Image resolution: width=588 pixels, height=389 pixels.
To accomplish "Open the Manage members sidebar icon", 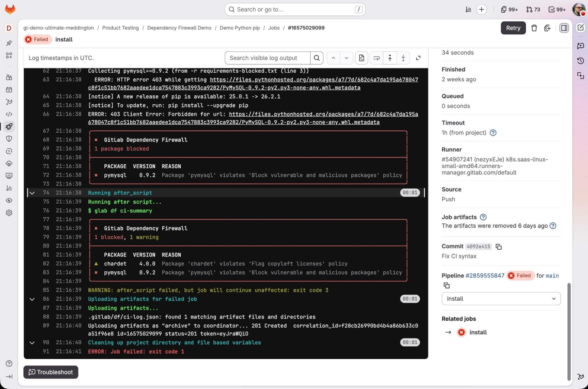I will point(9,77).
